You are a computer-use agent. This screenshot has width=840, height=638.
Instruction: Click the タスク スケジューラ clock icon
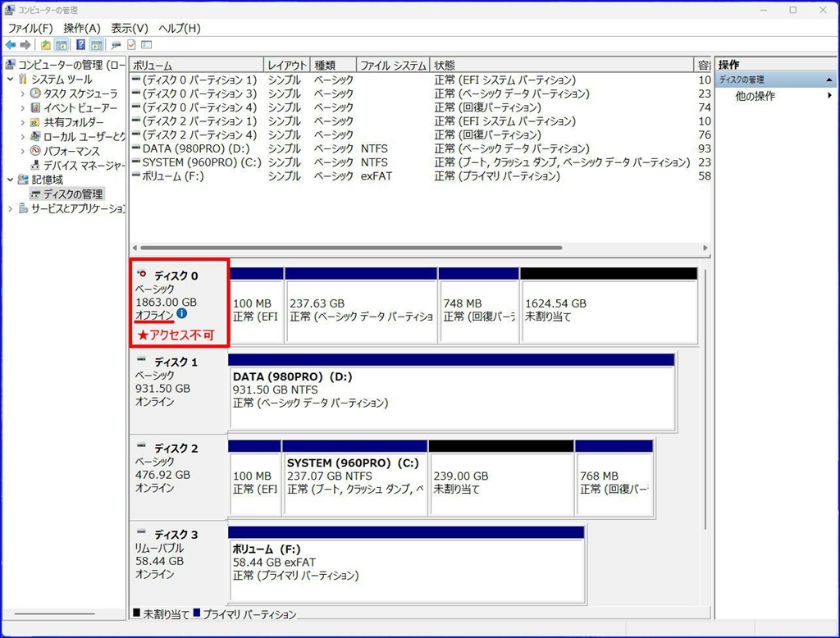point(35,93)
